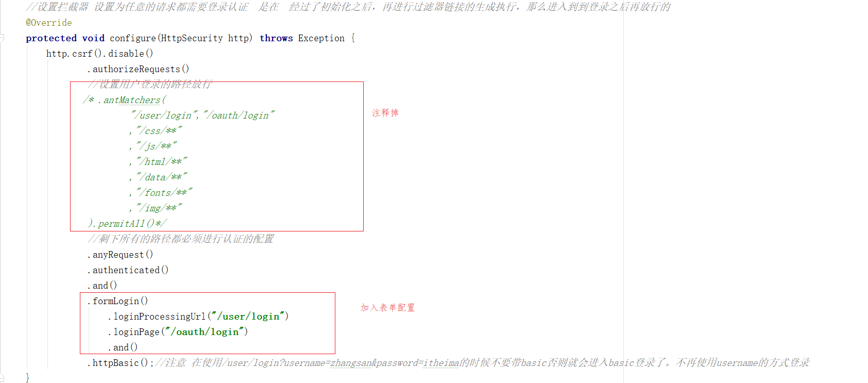Image resolution: width=868 pixels, height=383 pixels.
Task: Click the .loginProcessingUrl method name
Action: click(x=157, y=317)
